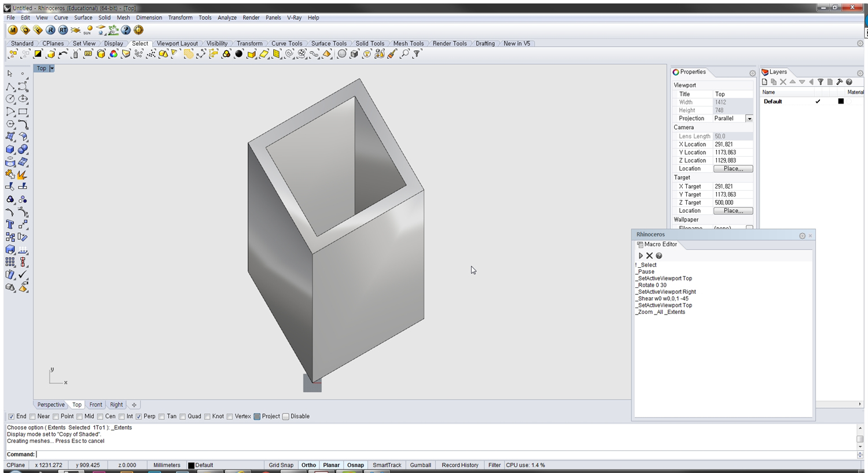Switch to the Perspective viewport tab

51,405
